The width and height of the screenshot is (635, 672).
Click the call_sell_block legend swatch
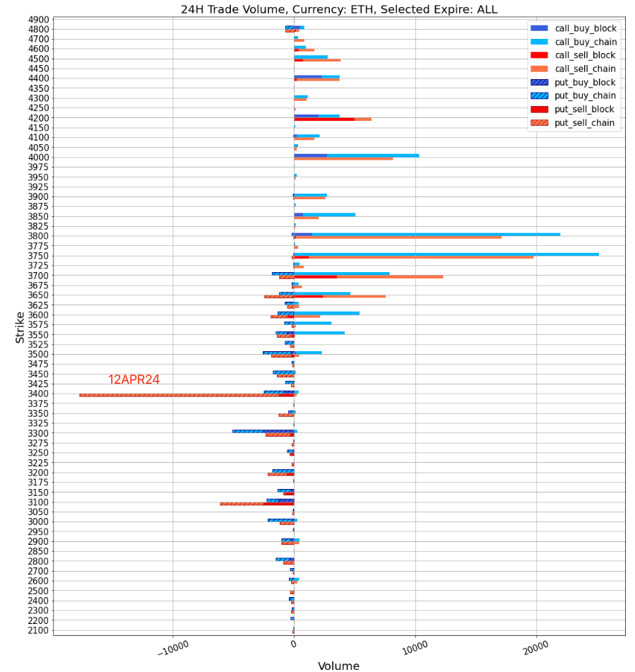pos(540,56)
